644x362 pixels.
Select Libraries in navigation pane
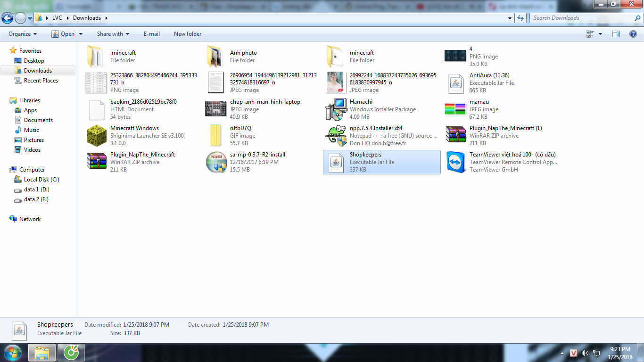click(x=29, y=100)
